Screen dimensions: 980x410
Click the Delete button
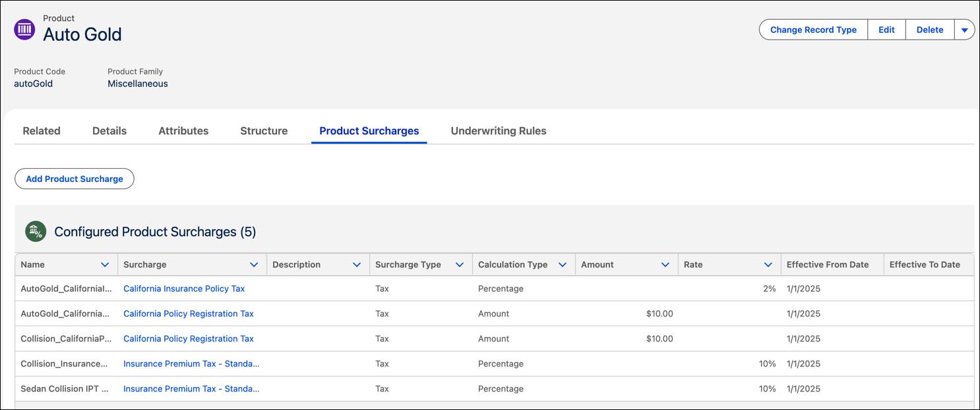(x=930, y=30)
